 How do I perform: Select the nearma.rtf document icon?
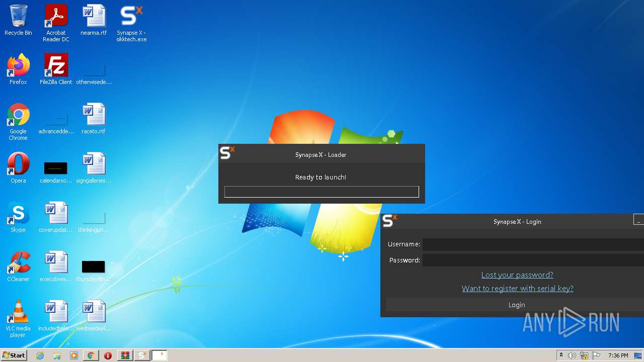[94, 20]
